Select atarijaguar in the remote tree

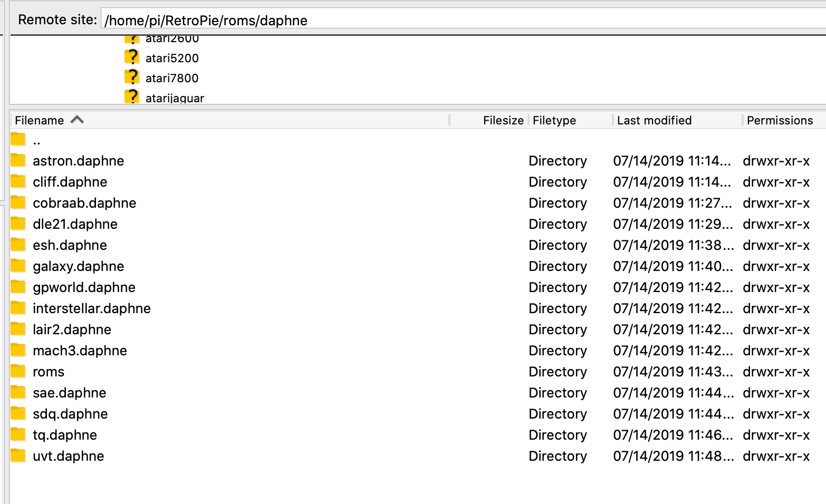[175, 98]
